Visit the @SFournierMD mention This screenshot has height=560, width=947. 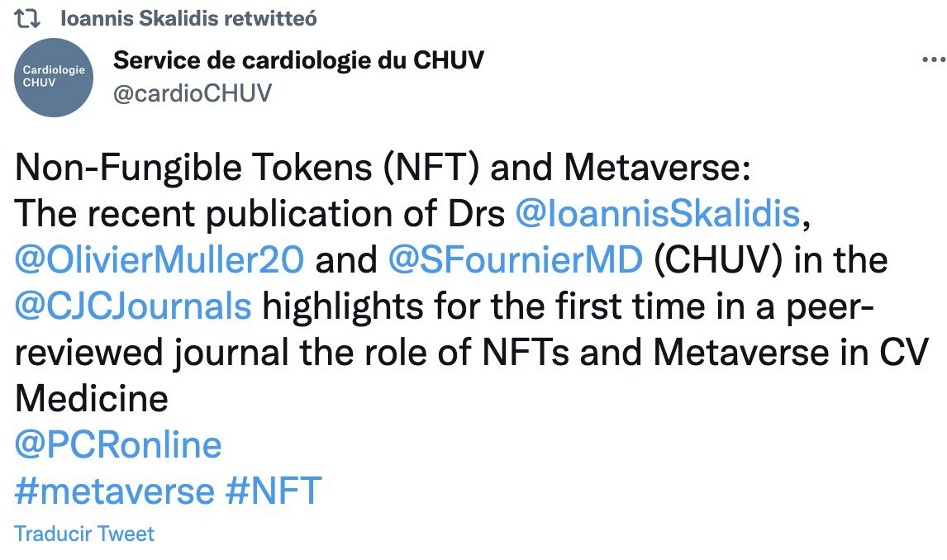(515, 260)
